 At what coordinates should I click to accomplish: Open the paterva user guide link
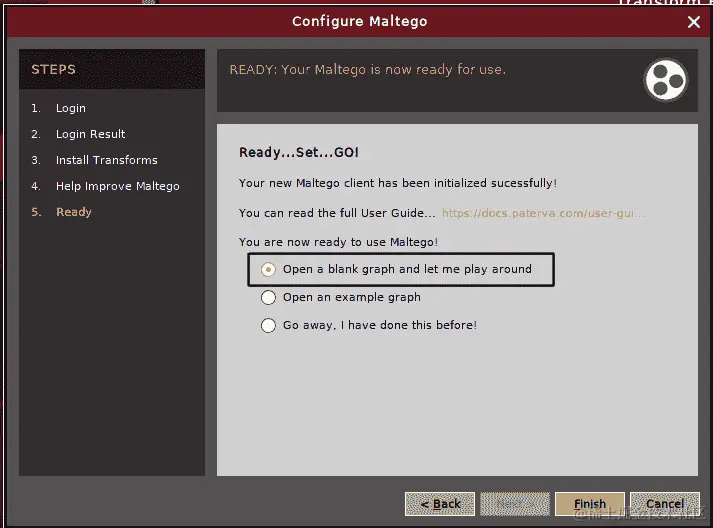[543, 213]
